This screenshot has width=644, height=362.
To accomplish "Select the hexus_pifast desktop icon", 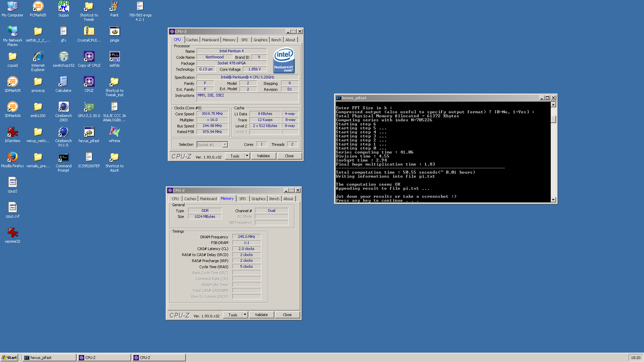I will (x=89, y=132).
